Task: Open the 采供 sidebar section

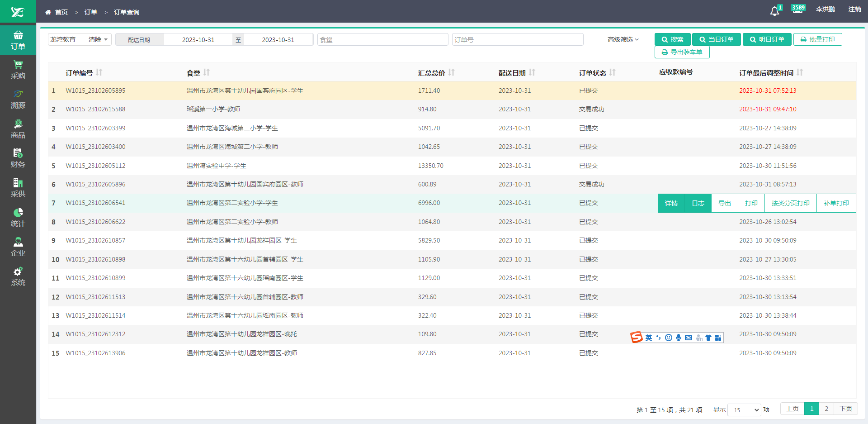Action: [x=18, y=188]
